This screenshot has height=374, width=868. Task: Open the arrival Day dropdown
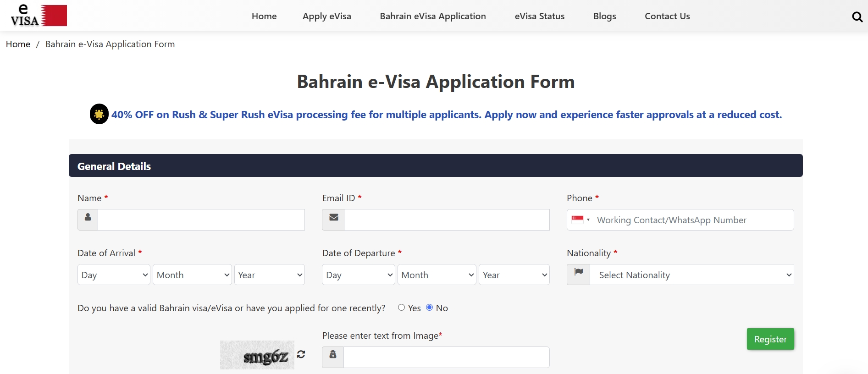114,275
